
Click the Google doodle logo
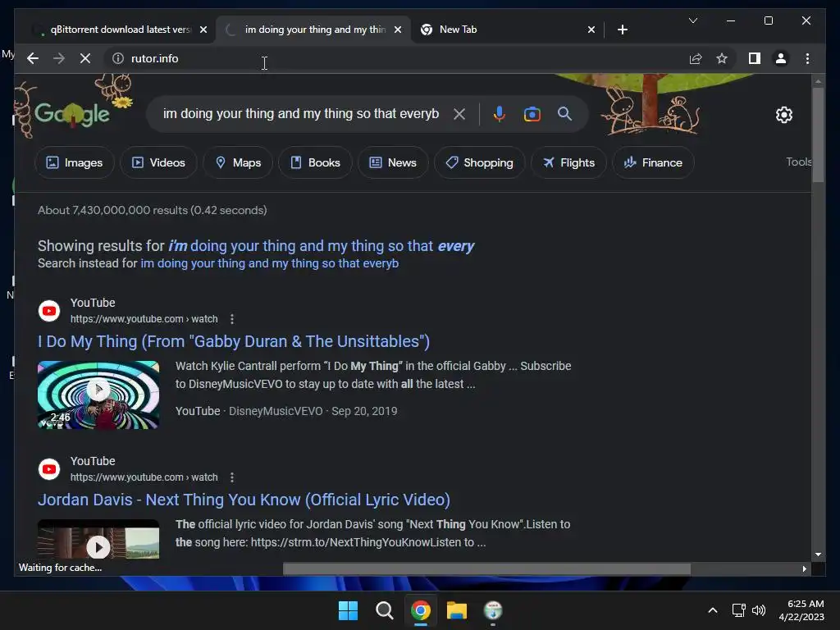click(72, 113)
